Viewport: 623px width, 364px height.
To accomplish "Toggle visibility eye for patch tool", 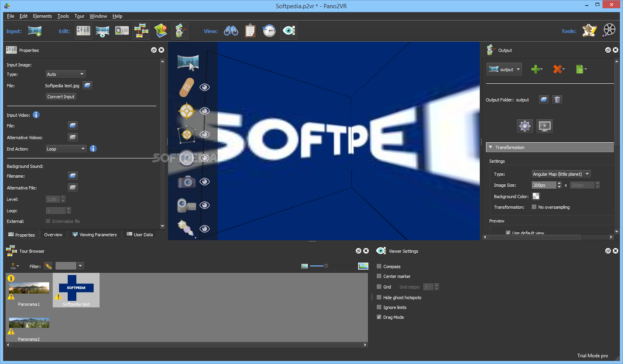I will pyautogui.click(x=204, y=87).
